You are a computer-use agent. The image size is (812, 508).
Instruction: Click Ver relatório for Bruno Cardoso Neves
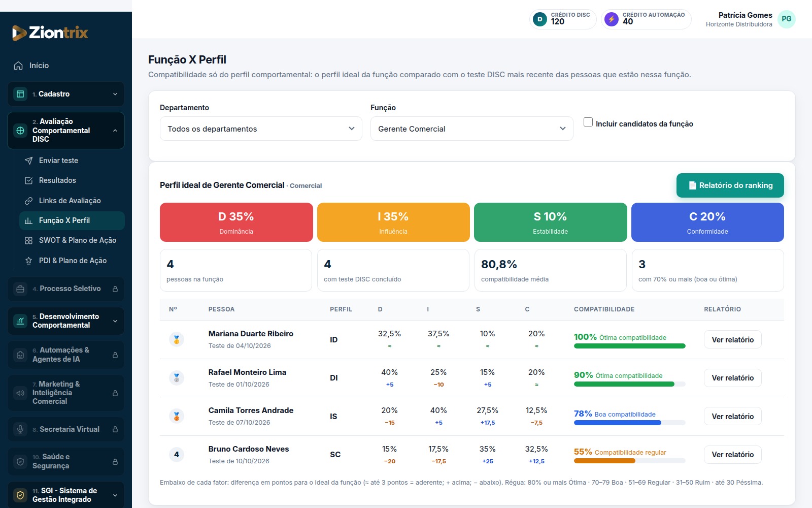point(732,455)
